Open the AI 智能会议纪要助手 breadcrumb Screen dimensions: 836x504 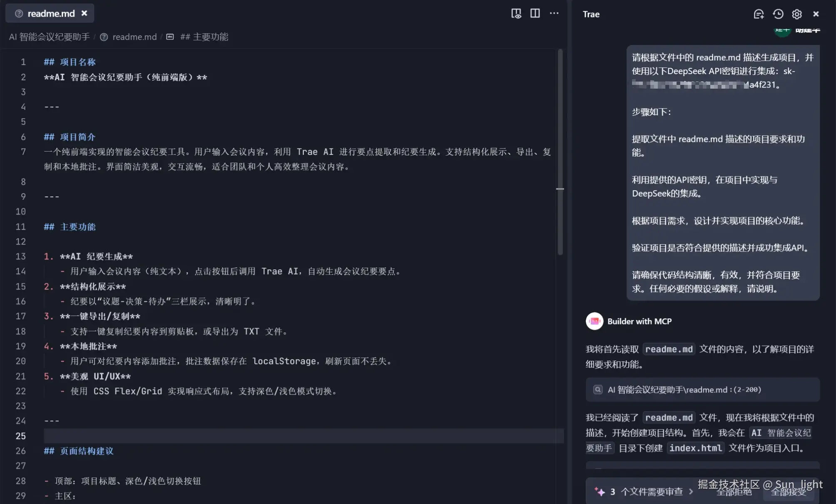click(49, 37)
